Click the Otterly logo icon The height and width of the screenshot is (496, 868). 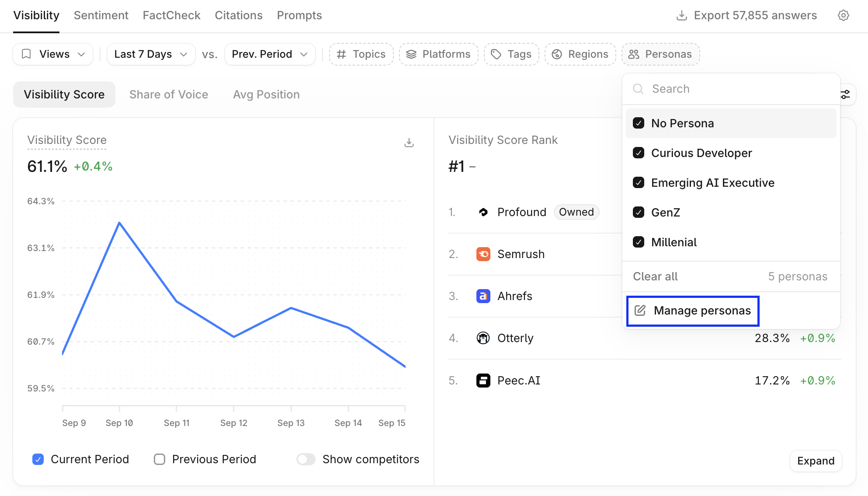pyautogui.click(x=483, y=338)
